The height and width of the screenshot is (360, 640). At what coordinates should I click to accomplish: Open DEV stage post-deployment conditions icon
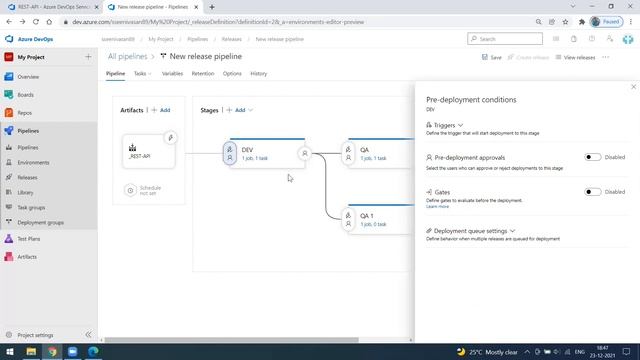click(x=304, y=153)
